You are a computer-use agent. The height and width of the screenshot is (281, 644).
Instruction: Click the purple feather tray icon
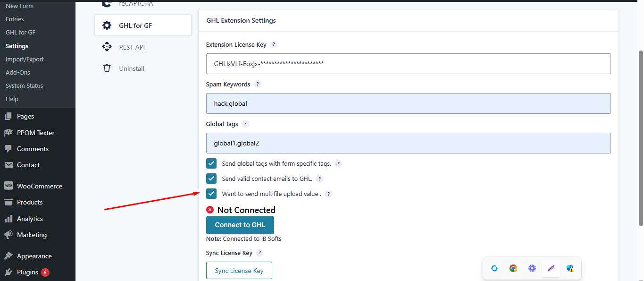pos(551,268)
